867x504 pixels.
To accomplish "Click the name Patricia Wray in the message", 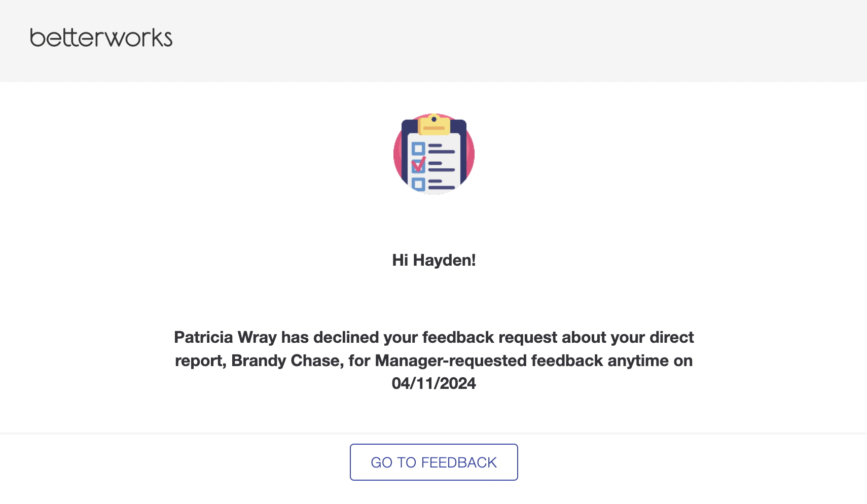I will 226,337.
